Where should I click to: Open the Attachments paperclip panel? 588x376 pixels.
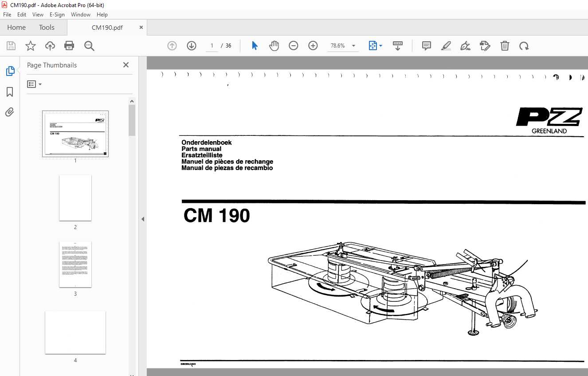(10, 112)
